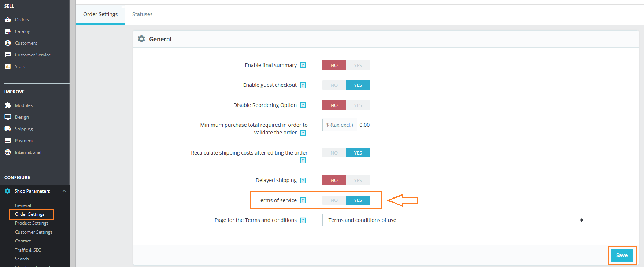Image resolution: width=644 pixels, height=267 pixels.
Task: Collapse the Shop Parameters menu chevron
Action: (64, 191)
